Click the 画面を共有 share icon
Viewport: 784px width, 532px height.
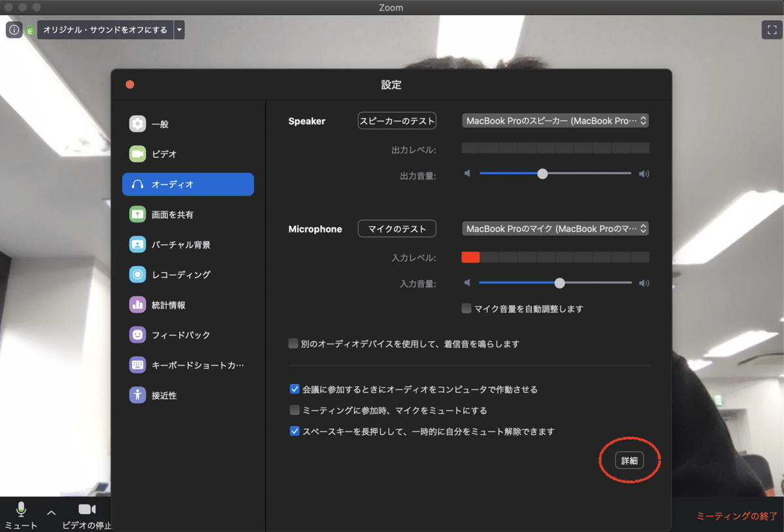[x=137, y=214]
